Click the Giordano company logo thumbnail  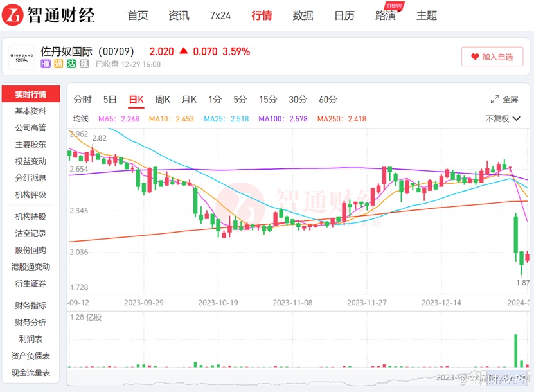click(21, 57)
